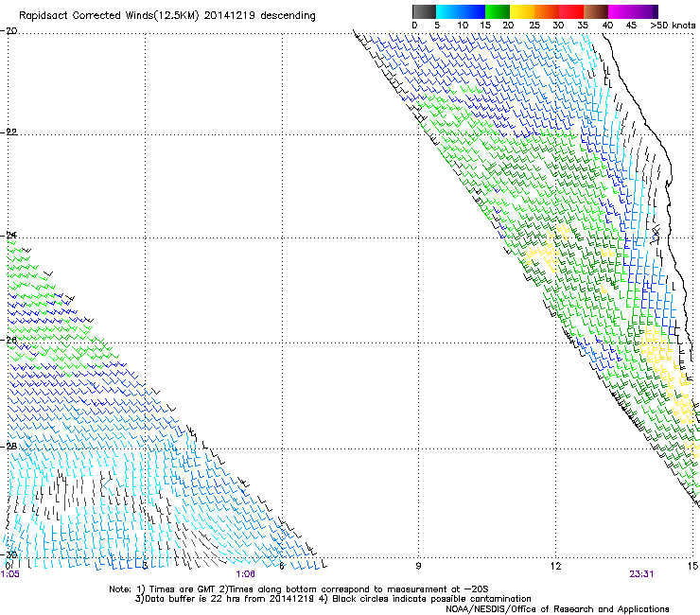Click the 1:05 swath time label

(x=10, y=574)
